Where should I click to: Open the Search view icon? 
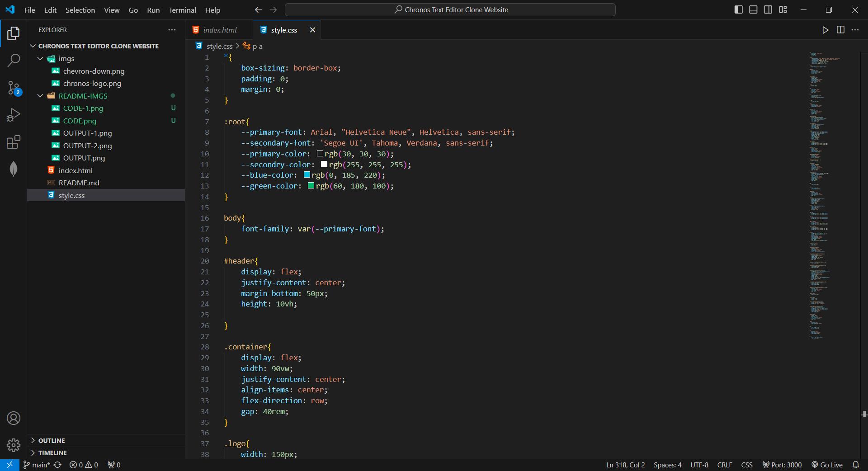[x=14, y=60]
